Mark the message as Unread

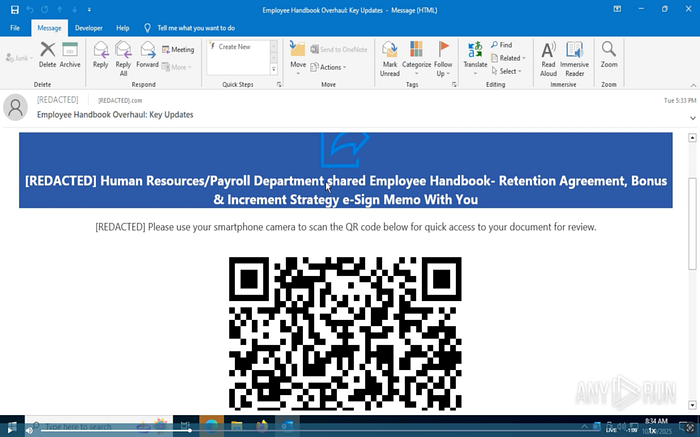(389, 59)
